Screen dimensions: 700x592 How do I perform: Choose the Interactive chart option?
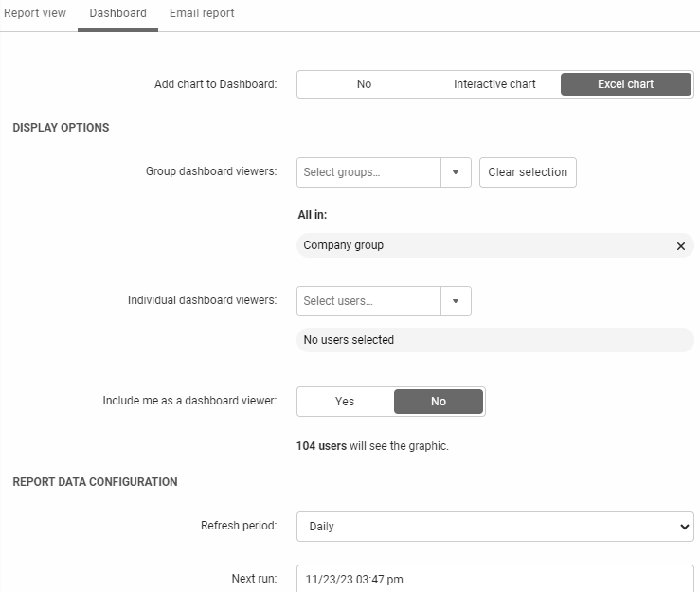click(494, 84)
